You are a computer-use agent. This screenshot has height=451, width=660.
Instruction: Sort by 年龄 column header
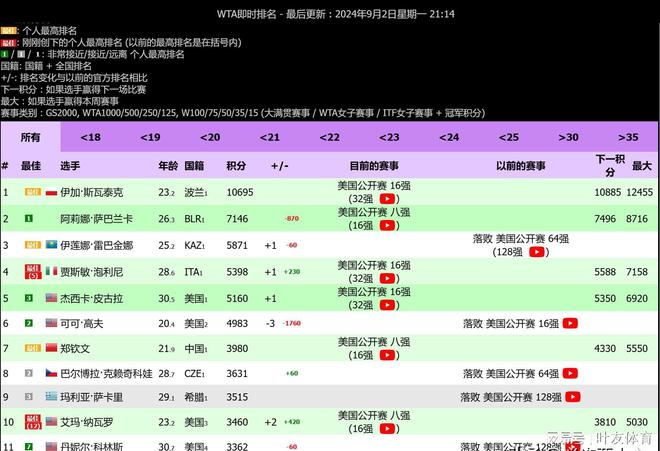[x=168, y=166]
